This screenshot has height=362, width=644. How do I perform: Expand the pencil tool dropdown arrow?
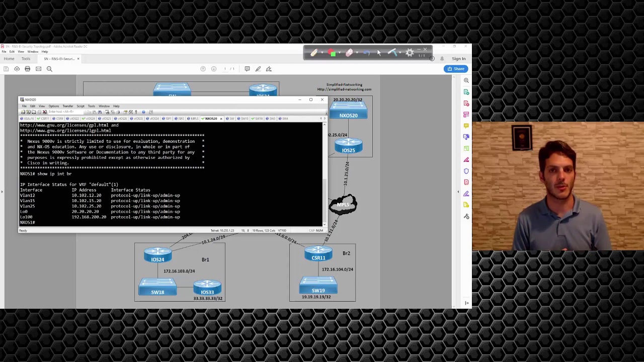tap(322, 53)
